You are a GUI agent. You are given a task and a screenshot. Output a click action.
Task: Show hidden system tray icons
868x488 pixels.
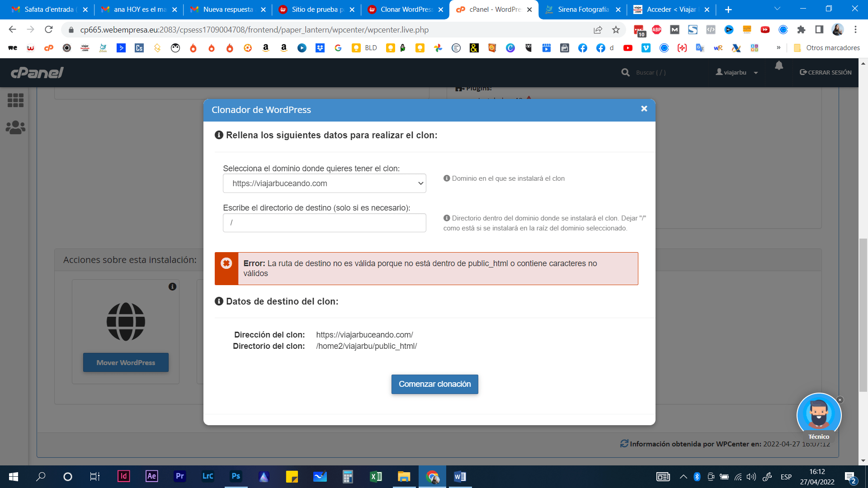pyautogui.click(x=684, y=477)
